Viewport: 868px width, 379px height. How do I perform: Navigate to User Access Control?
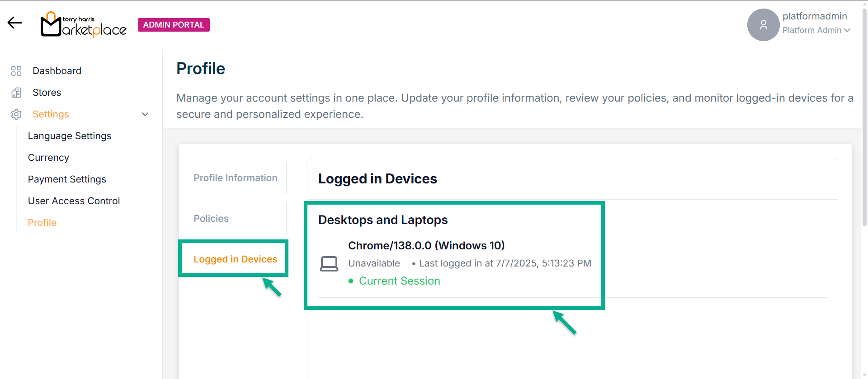74,201
